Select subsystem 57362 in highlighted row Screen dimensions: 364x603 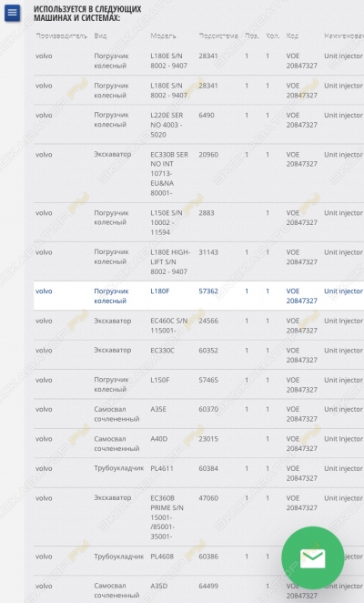(208, 291)
